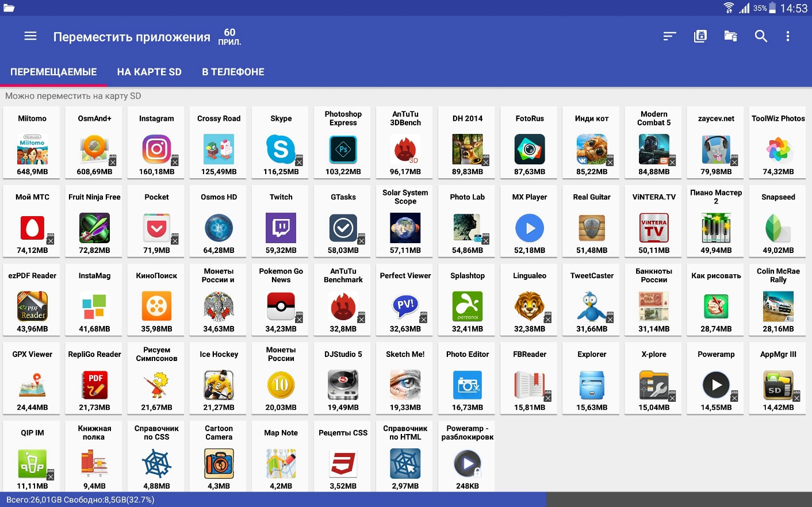Tap the Ice Hockey game icon
This screenshot has height=507, width=812.
[219, 385]
